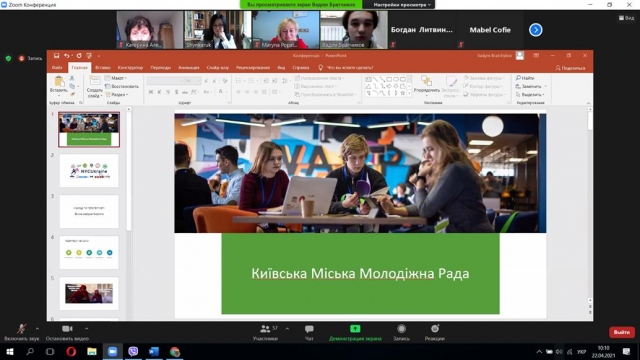Expand participants options arrow
The image size is (640, 360).
tap(287, 329)
